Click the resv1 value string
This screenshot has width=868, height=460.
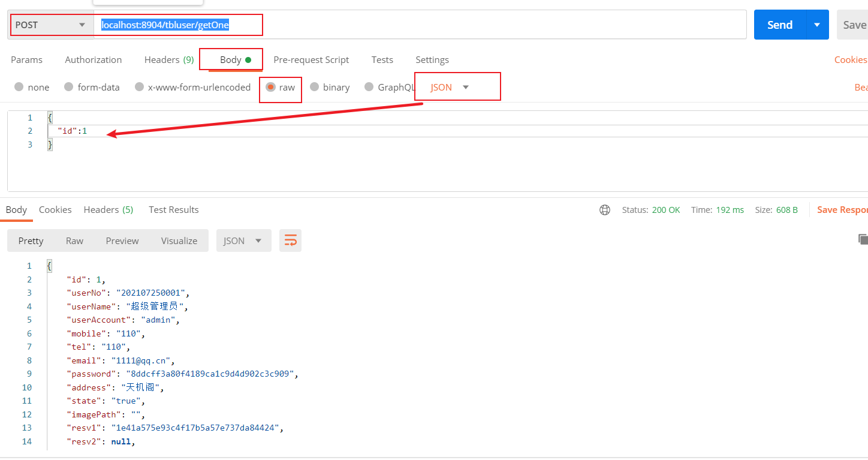point(195,428)
